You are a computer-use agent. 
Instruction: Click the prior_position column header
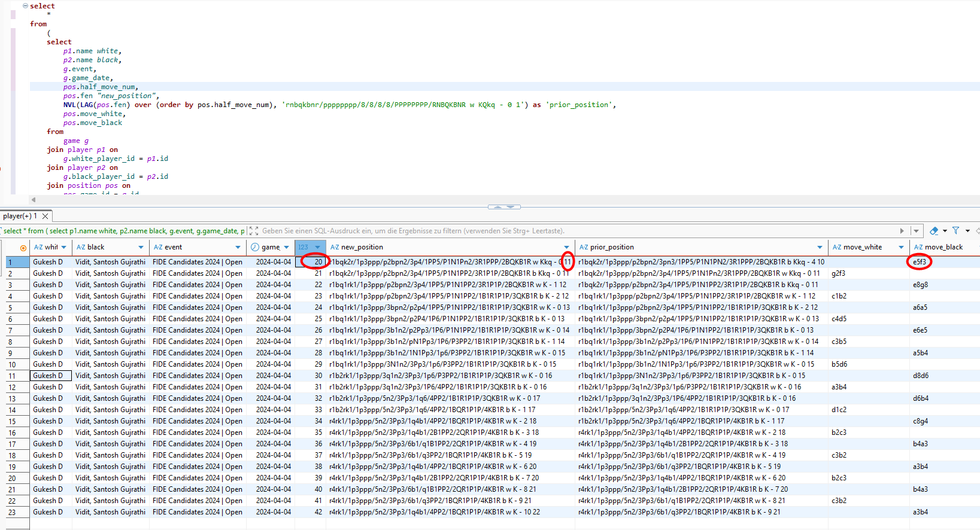(612, 247)
